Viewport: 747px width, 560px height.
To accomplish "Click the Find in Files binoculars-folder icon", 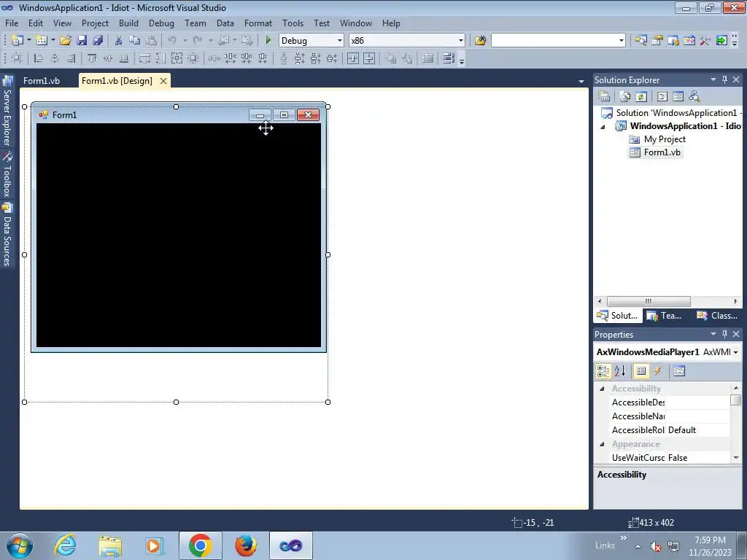I will pos(480,41).
